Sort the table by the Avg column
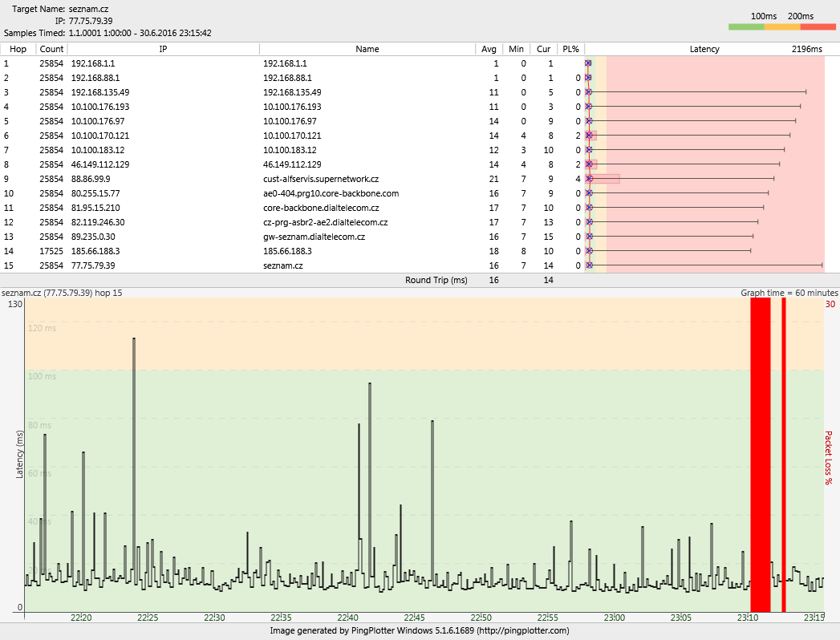Screen dimensions: 840x640 point(489,49)
